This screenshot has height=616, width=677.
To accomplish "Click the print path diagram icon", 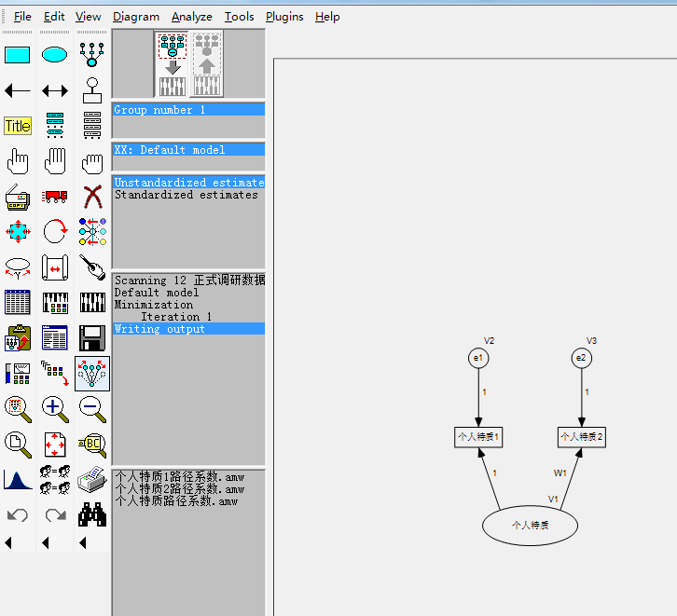I will (x=92, y=479).
